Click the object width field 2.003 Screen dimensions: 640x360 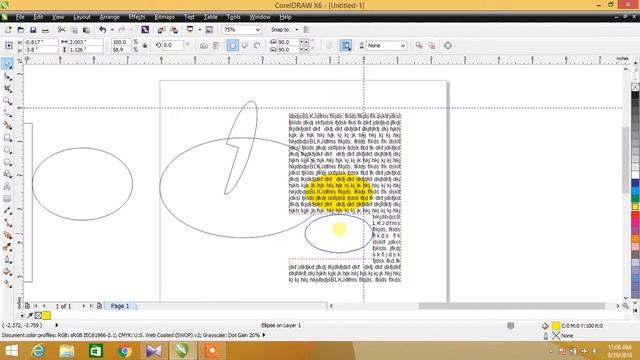pyautogui.click(x=85, y=42)
